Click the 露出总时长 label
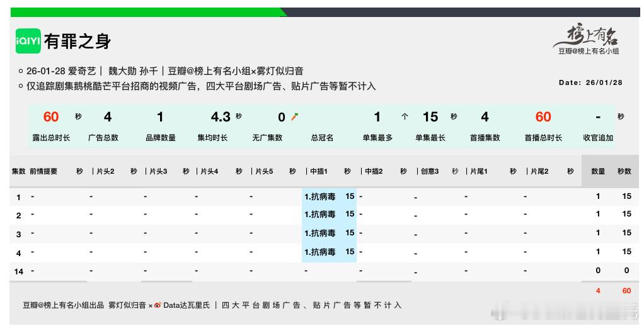Viewport: 644px width, 326px height. (x=51, y=138)
